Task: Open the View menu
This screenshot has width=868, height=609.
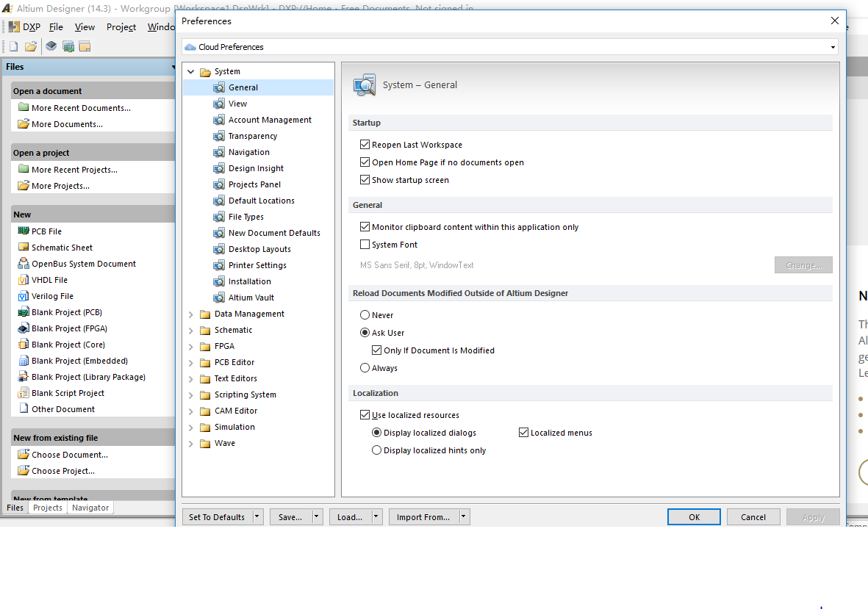Action: (85, 26)
